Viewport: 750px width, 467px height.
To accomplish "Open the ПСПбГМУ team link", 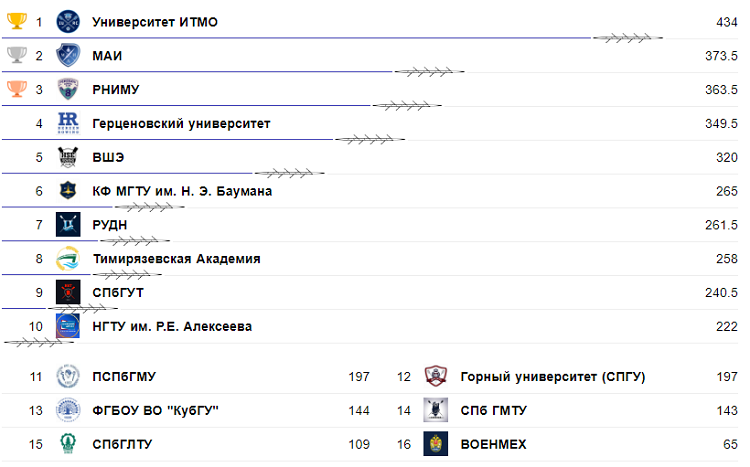I will pyautogui.click(x=123, y=377).
